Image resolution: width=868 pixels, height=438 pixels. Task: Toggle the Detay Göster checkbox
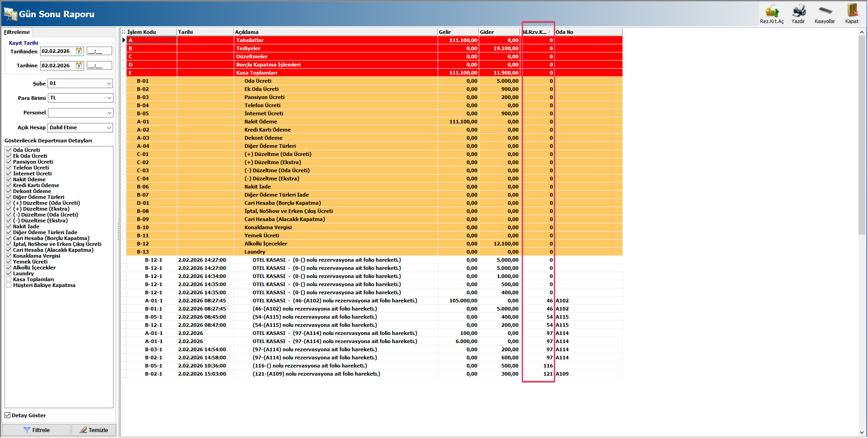point(8,415)
